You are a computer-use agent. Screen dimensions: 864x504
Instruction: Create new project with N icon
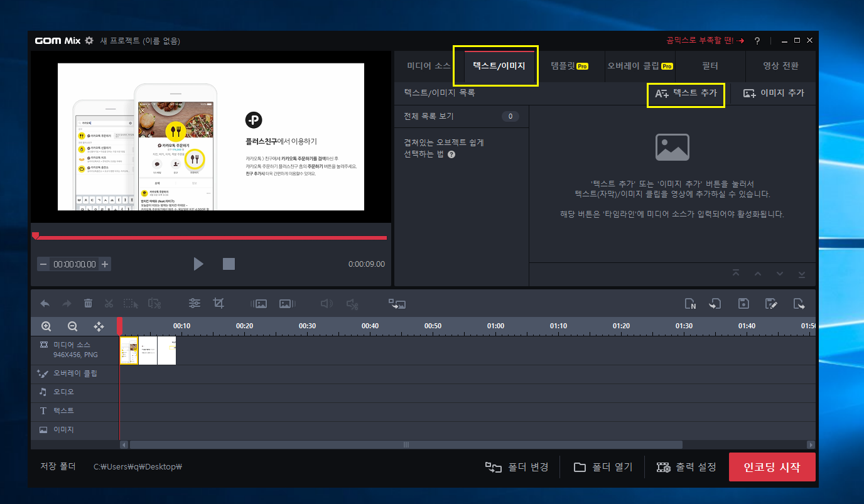tap(690, 304)
